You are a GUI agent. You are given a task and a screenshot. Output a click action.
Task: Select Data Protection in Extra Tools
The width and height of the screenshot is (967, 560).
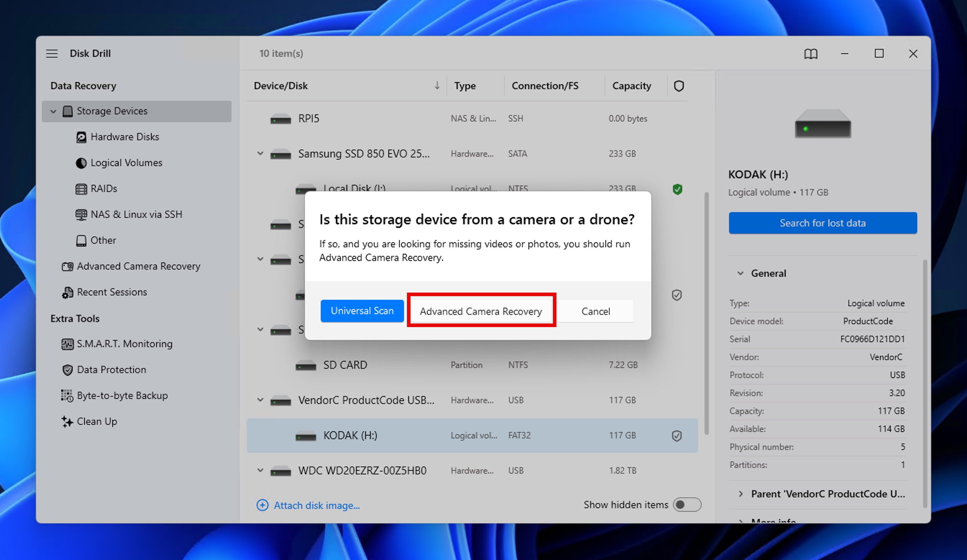click(111, 369)
